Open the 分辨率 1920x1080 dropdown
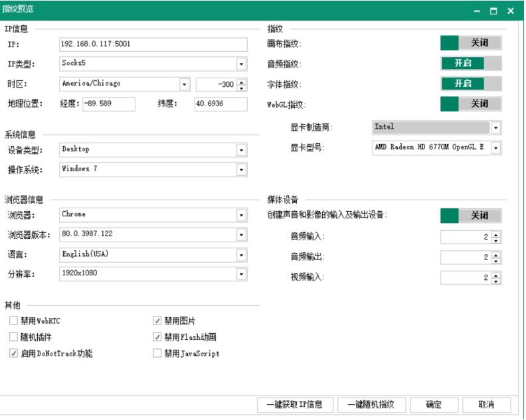 [241, 274]
